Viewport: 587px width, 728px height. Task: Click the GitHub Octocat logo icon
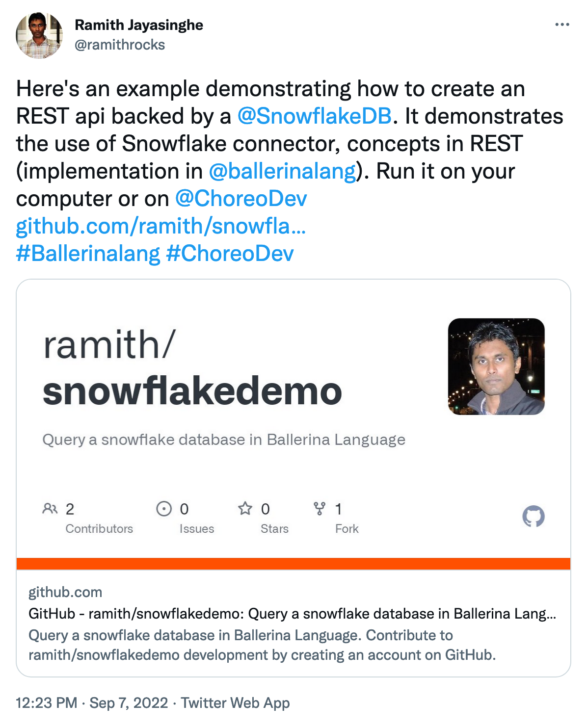click(x=534, y=517)
